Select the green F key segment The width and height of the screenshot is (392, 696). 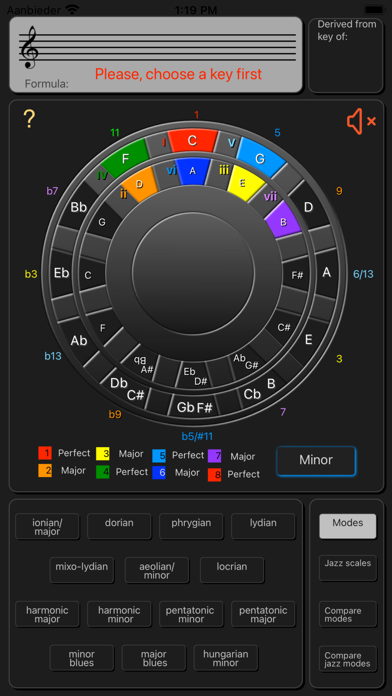point(126,158)
